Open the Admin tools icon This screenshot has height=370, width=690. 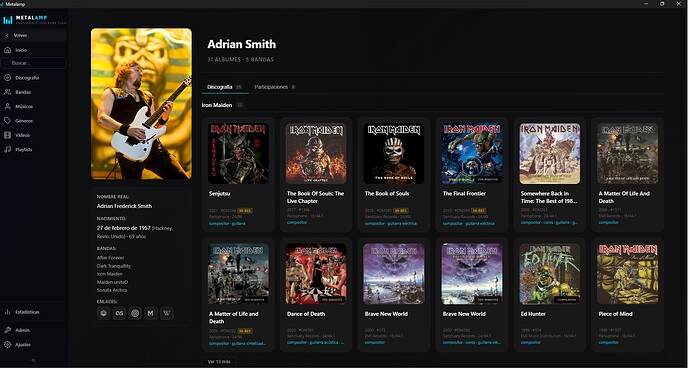7,330
